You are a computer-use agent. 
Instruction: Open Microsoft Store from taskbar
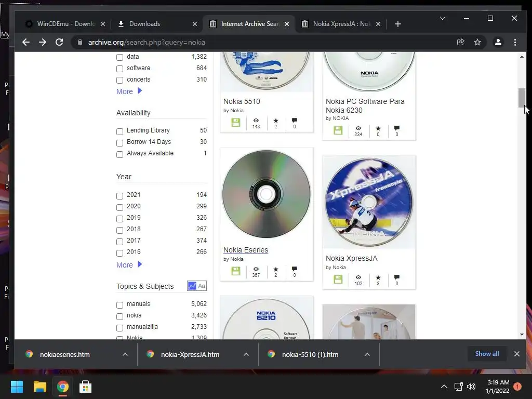click(x=85, y=387)
